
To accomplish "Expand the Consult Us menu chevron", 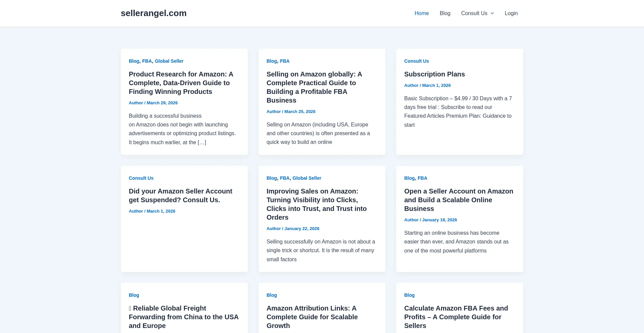I will click(492, 13).
